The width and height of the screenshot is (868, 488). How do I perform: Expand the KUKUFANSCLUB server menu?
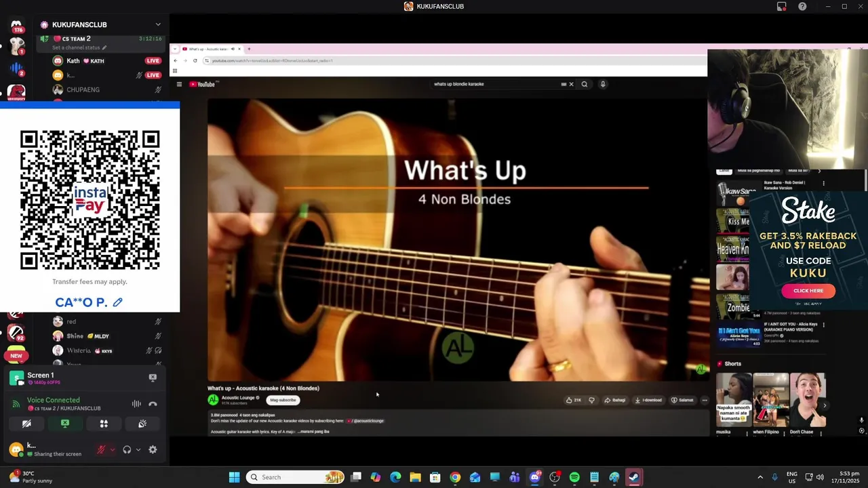tap(158, 24)
